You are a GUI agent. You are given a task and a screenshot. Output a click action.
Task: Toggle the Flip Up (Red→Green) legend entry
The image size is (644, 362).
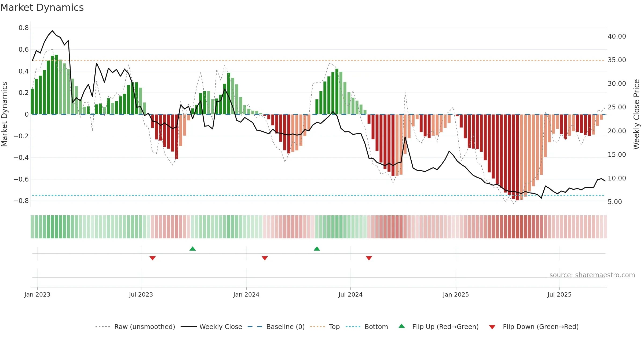click(438, 327)
